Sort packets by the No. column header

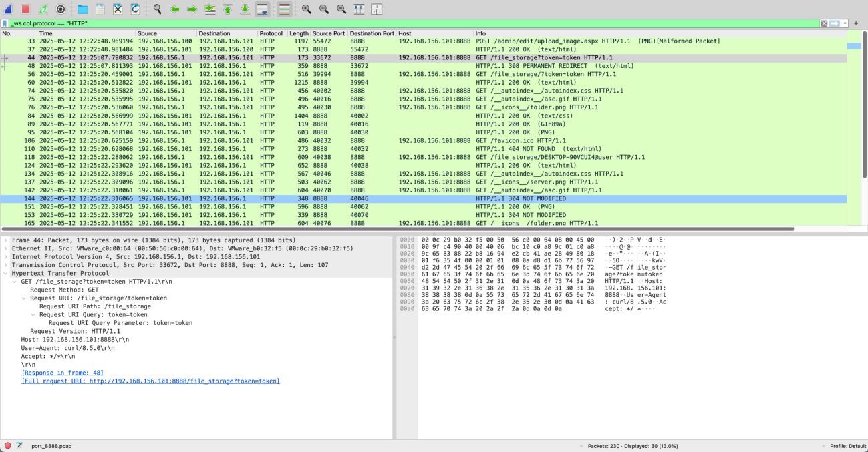tap(19, 33)
